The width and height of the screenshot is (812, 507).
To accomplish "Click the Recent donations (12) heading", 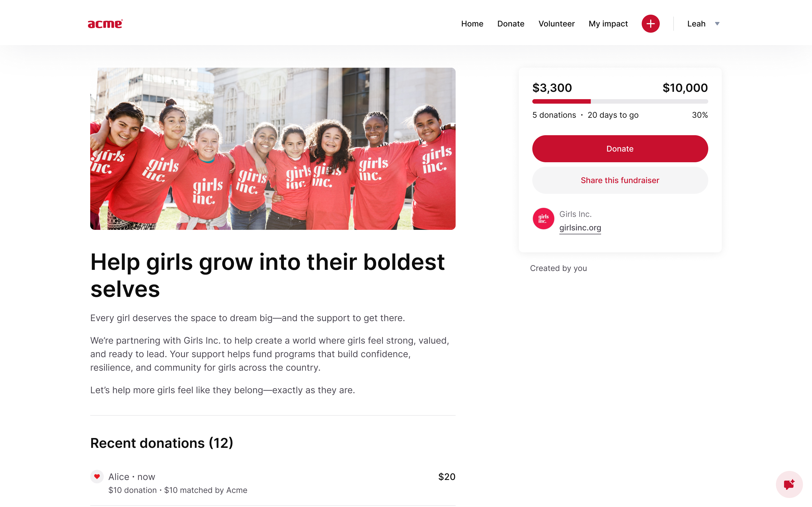I will coord(162,443).
